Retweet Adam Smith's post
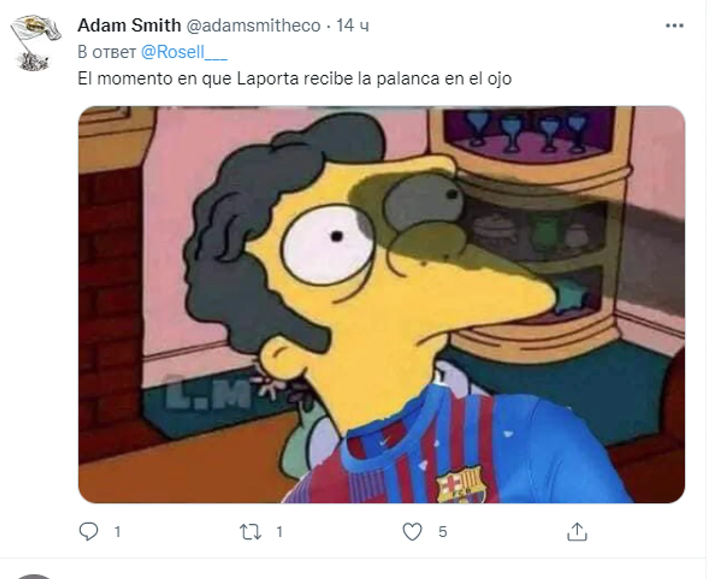This screenshot has width=728, height=579. point(250,532)
